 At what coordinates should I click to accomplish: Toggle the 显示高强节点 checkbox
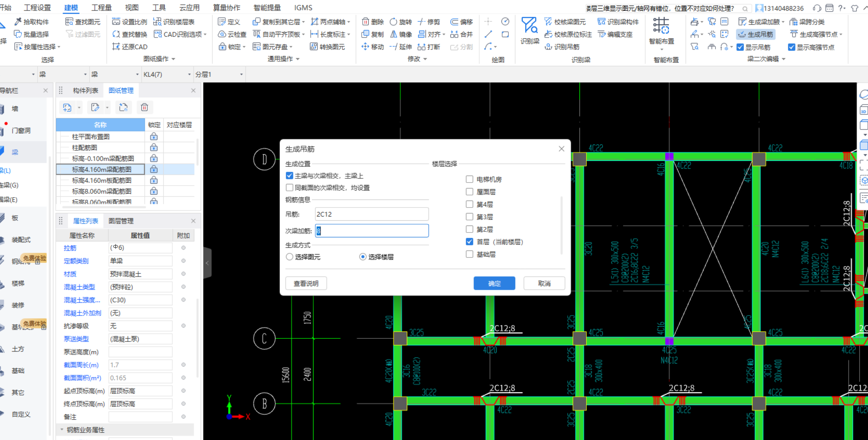pos(792,47)
